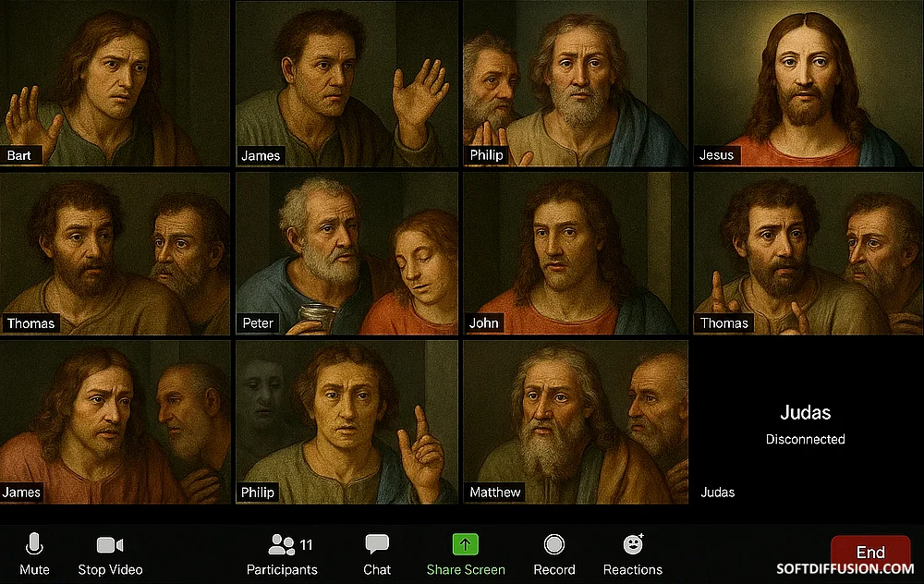
Task: Open the Chat panel
Action: [377, 554]
